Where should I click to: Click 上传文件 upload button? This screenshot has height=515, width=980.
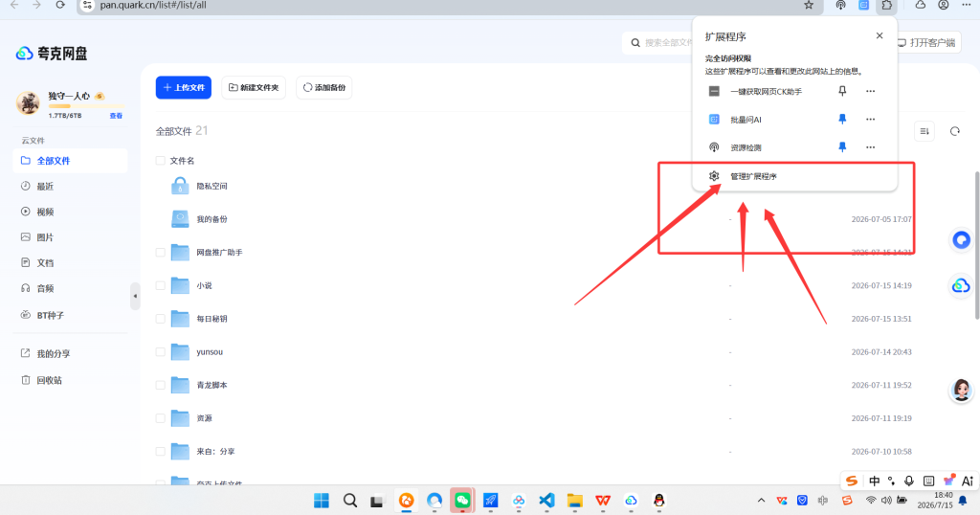pyautogui.click(x=183, y=87)
